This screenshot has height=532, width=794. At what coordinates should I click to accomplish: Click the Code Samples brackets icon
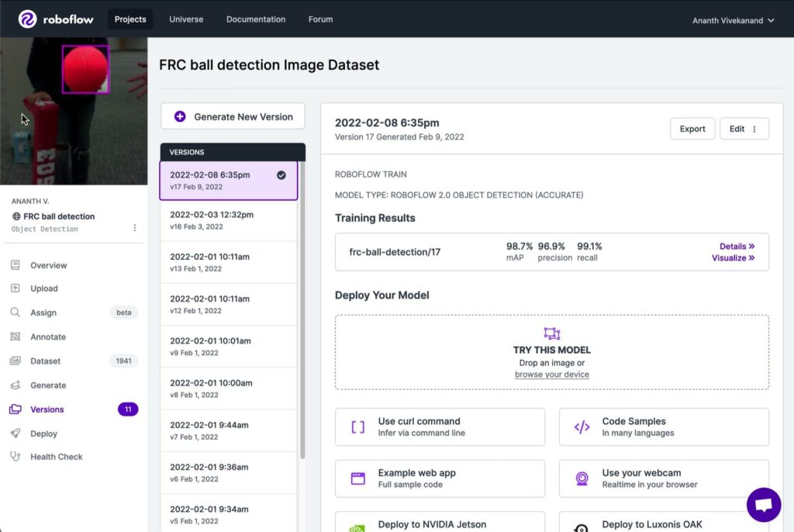click(582, 427)
